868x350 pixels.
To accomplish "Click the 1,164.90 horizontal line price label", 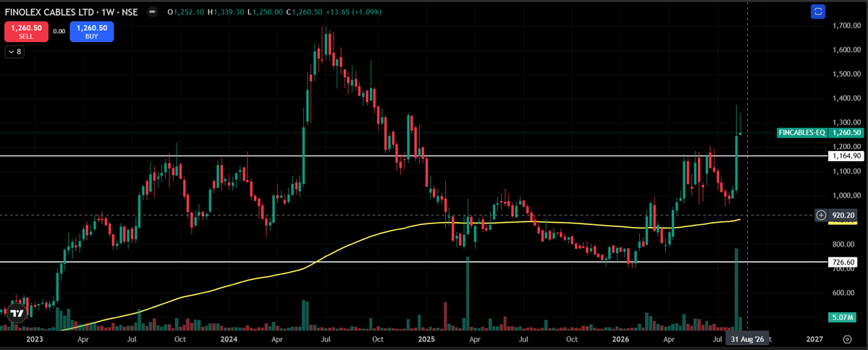I will pos(846,156).
